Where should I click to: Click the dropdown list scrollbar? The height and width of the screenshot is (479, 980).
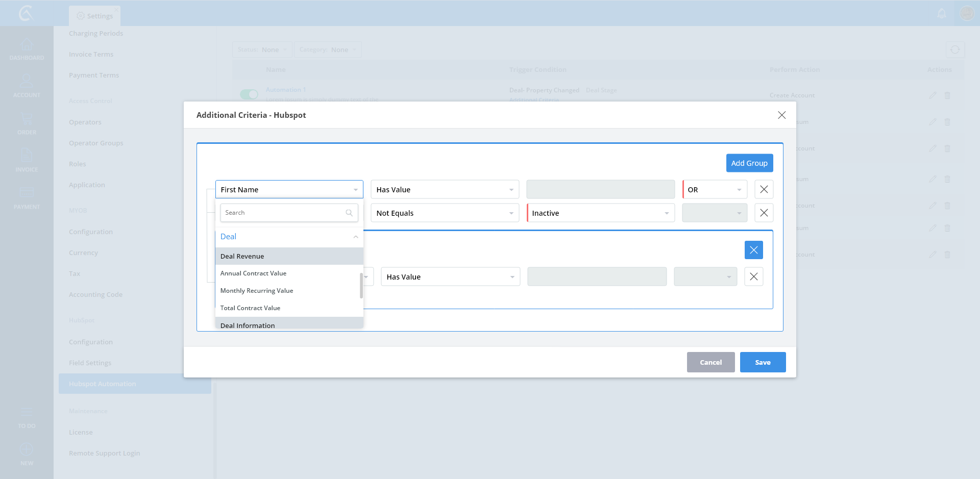[x=361, y=286]
